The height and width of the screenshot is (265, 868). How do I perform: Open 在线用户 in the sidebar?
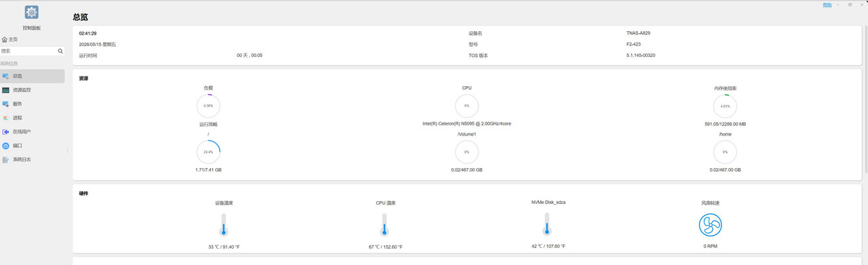click(x=33, y=131)
